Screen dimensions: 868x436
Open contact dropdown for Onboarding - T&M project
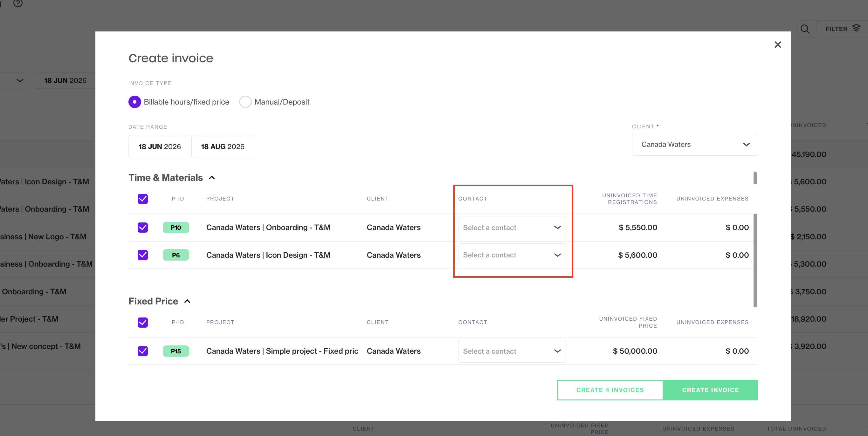[x=512, y=228]
